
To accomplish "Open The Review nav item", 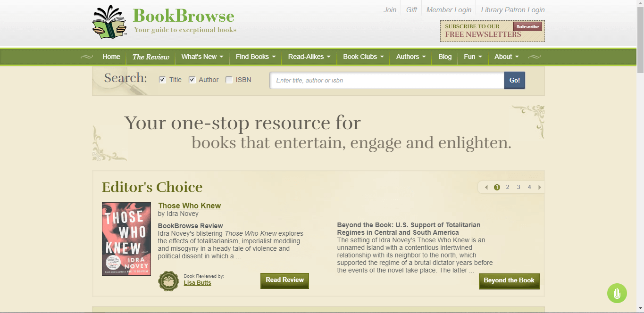I will pyautogui.click(x=151, y=57).
